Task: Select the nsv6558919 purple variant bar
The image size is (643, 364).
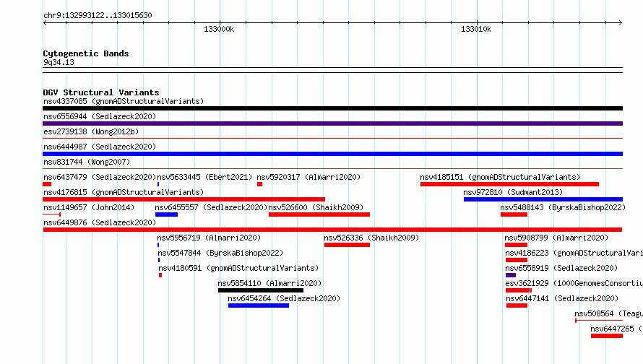Action: 511,275
